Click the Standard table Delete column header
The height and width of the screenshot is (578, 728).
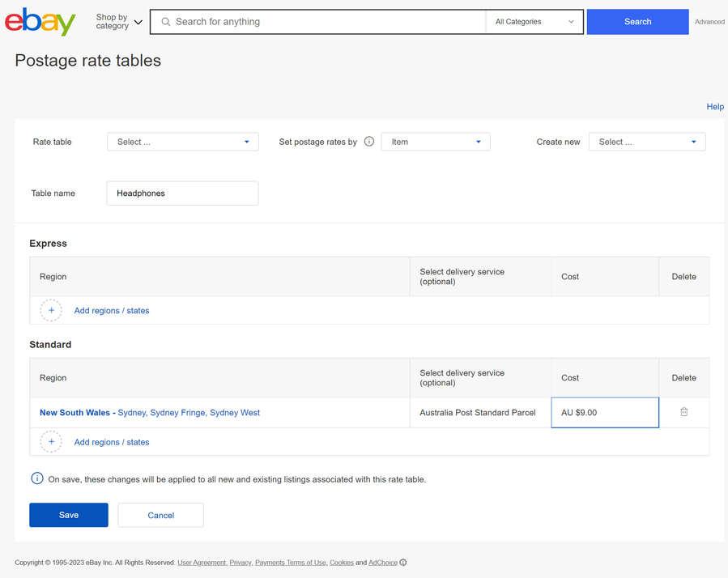(684, 378)
